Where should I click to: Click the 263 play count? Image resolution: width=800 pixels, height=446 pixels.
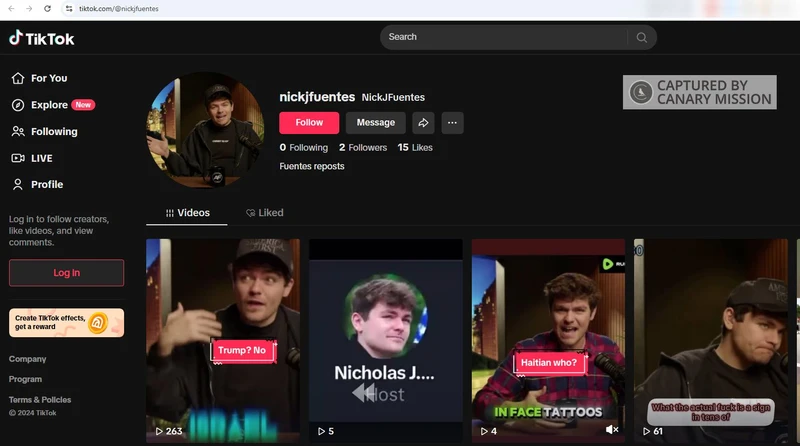pyautogui.click(x=169, y=431)
